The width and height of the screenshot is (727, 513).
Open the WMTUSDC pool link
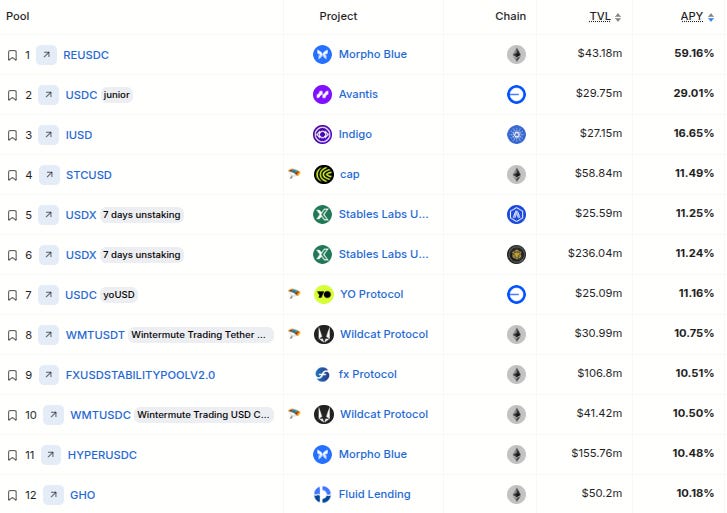click(101, 415)
